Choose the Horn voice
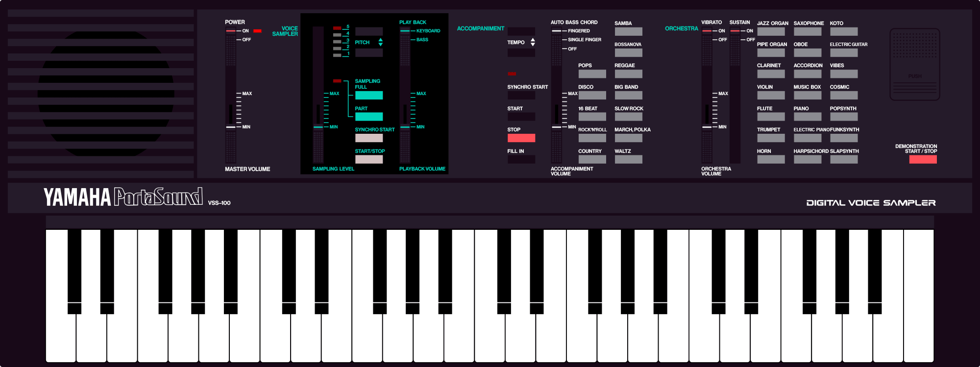 click(x=771, y=159)
